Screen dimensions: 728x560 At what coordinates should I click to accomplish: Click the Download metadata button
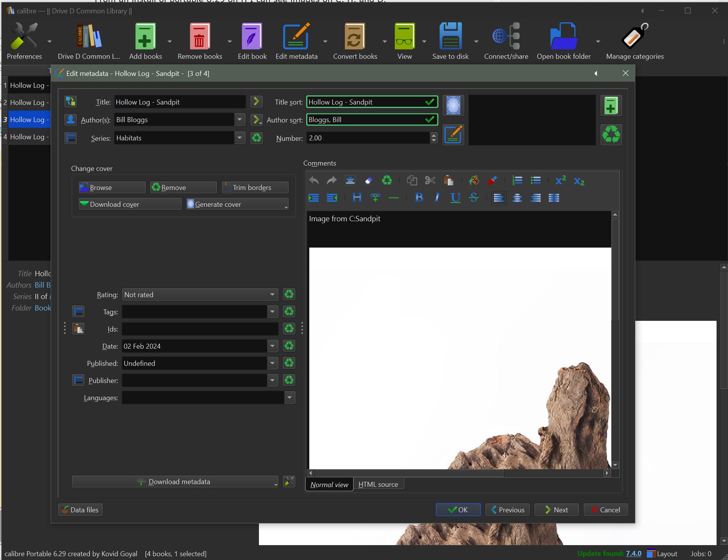(x=175, y=481)
